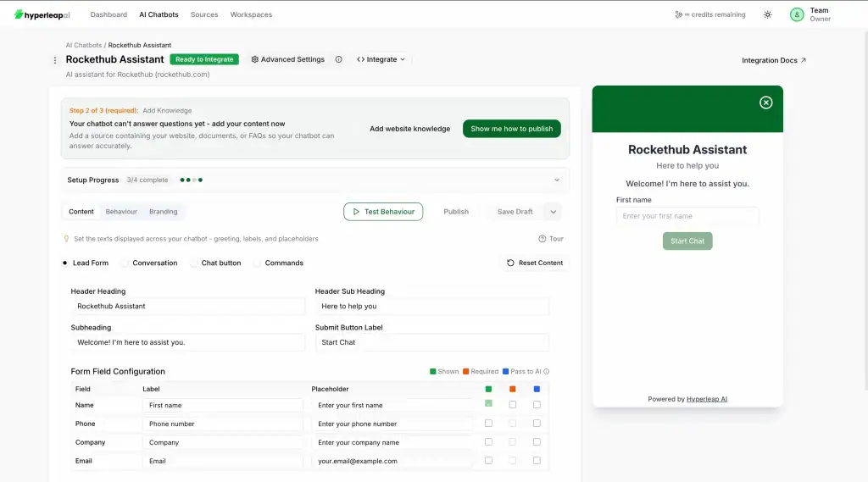The width and height of the screenshot is (868, 482).
Task: Expand the Setup Progress section
Action: (557, 180)
